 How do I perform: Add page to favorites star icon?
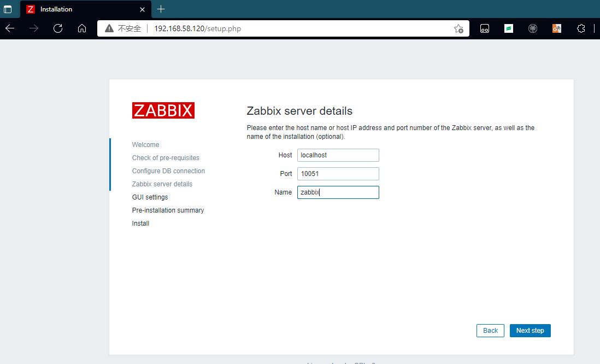pyautogui.click(x=458, y=29)
